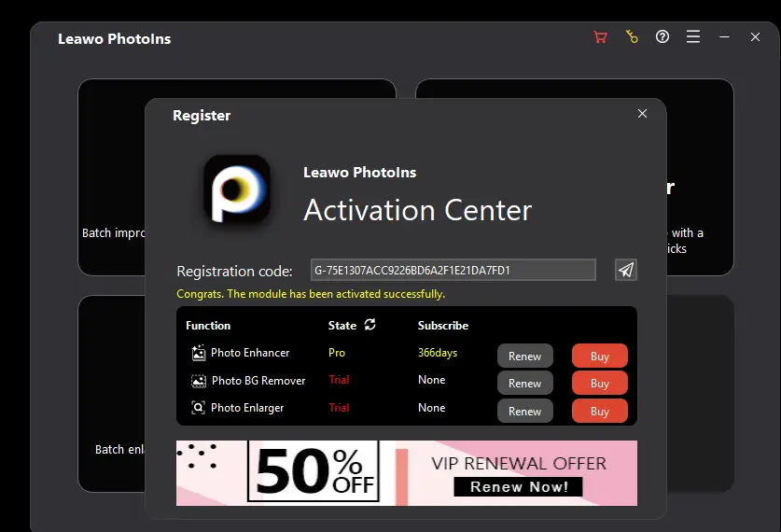Click the Photo BG Remover label

258,381
